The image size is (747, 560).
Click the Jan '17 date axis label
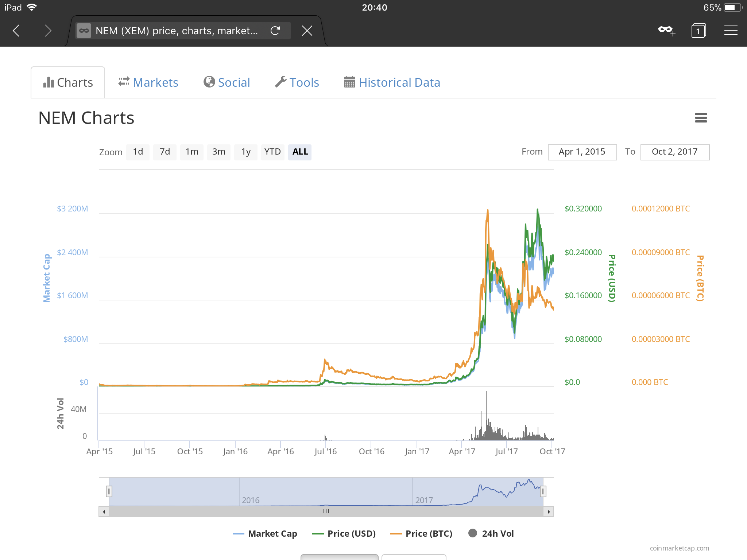pos(417,451)
